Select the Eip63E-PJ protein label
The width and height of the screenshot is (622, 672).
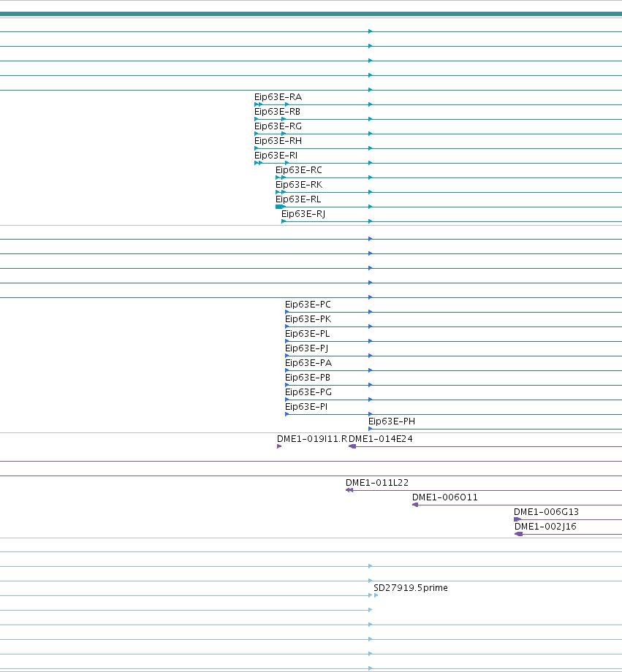[x=307, y=348]
